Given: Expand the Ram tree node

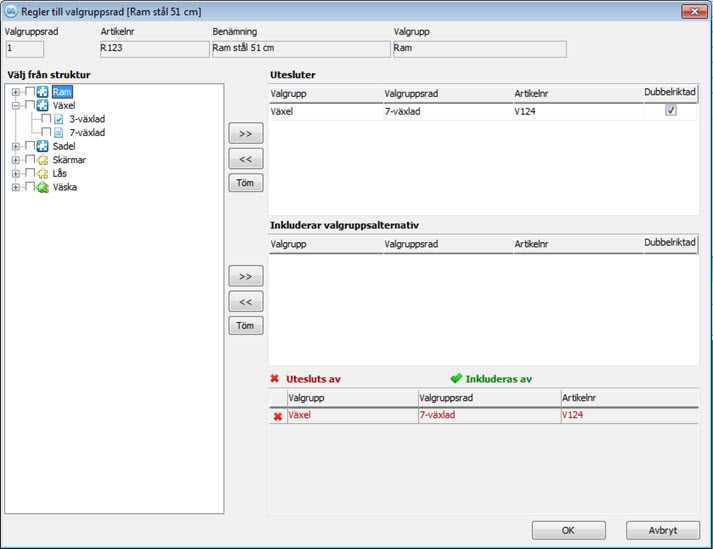Looking at the screenshot, I should (x=16, y=92).
